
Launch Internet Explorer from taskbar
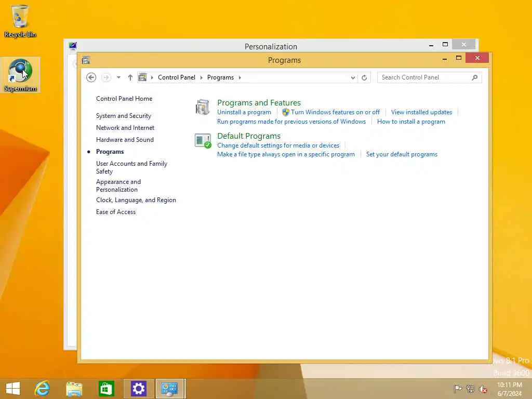(42, 389)
